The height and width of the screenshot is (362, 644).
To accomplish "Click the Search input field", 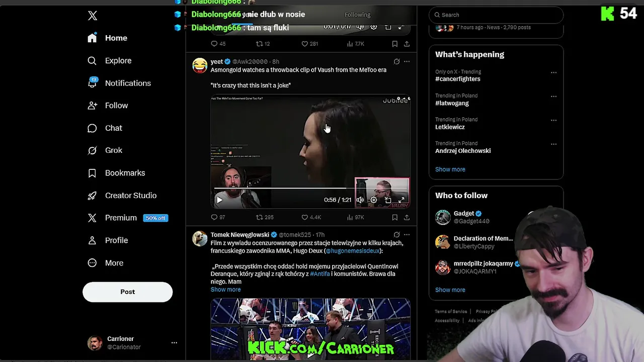I will [x=496, y=15].
